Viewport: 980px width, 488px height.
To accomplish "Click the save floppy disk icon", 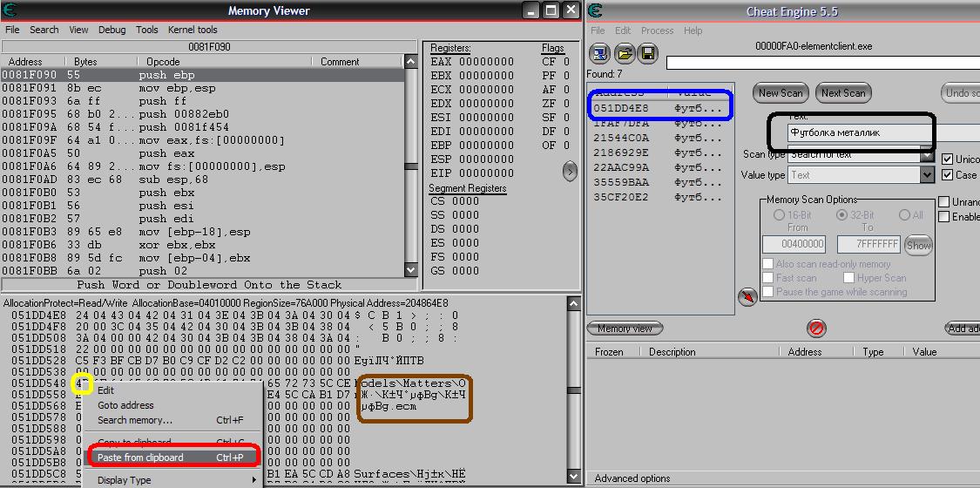I will point(647,54).
